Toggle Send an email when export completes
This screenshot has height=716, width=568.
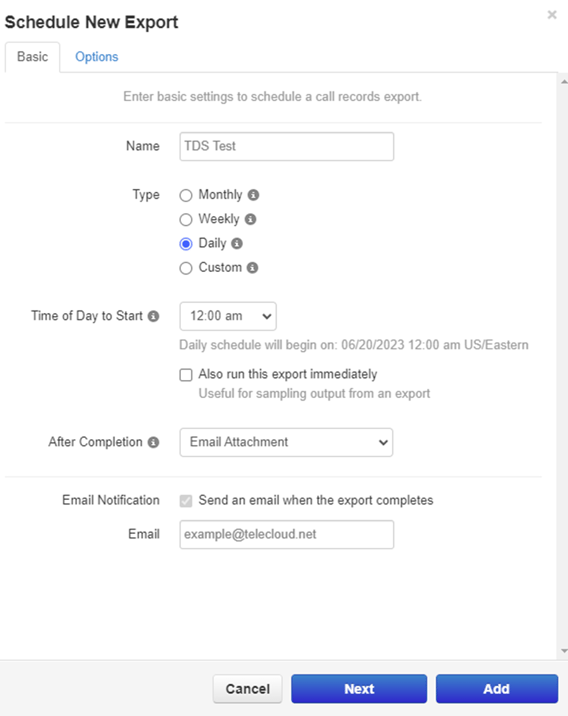pos(186,501)
